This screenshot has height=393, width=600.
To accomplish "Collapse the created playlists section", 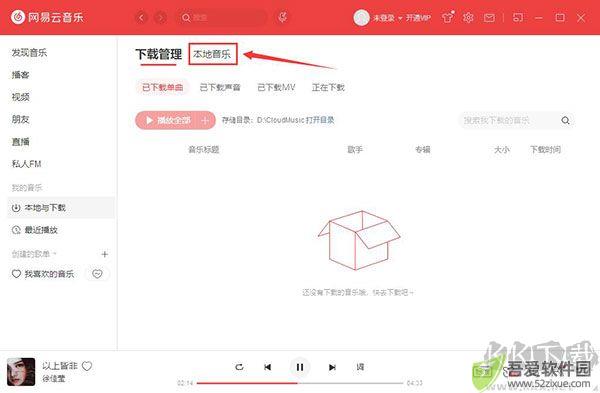I will (x=34, y=254).
